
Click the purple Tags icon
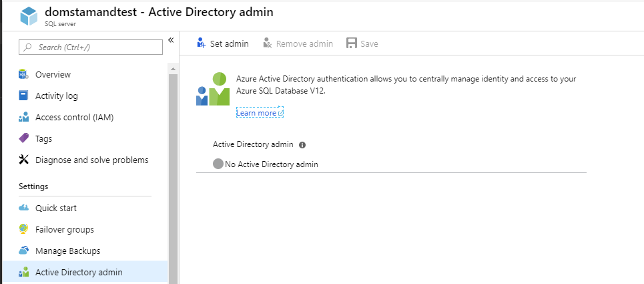pos(24,138)
